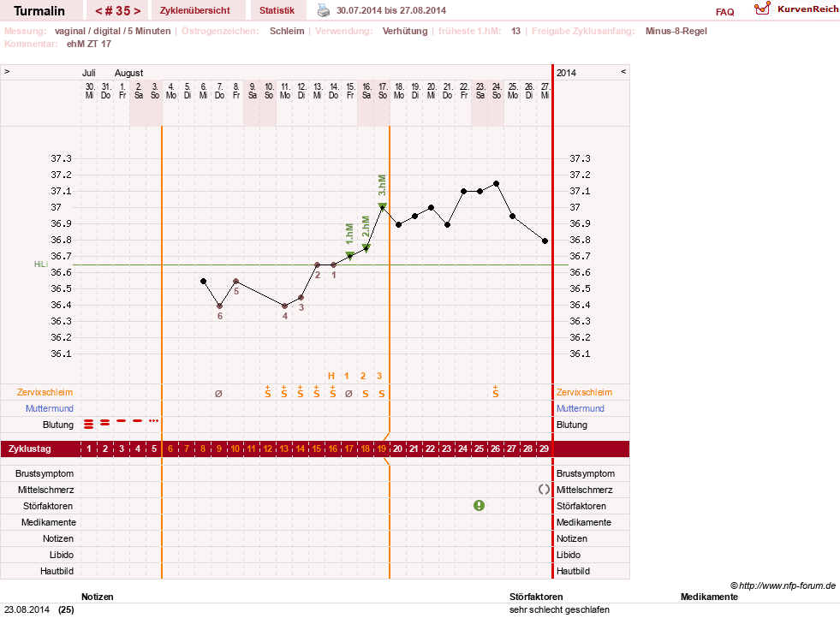This screenshot has height=630, width=840.
Task: Click the date range 30.07.2014 bis 27.08.2014
Action: (391, 10)
